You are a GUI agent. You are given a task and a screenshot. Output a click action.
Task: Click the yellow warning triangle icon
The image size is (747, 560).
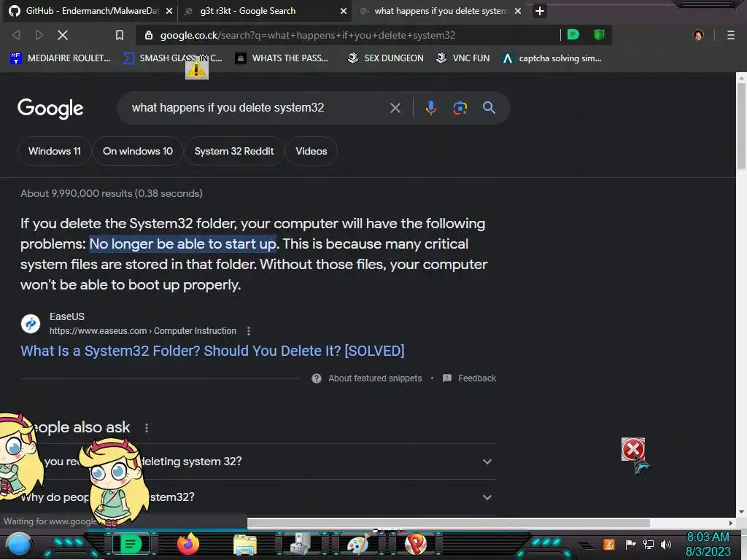coord(196,69)
